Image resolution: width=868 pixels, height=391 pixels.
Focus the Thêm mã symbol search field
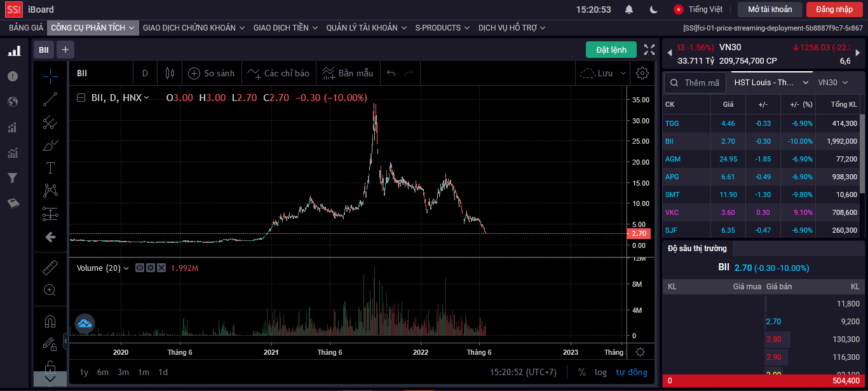coord(695,83)
